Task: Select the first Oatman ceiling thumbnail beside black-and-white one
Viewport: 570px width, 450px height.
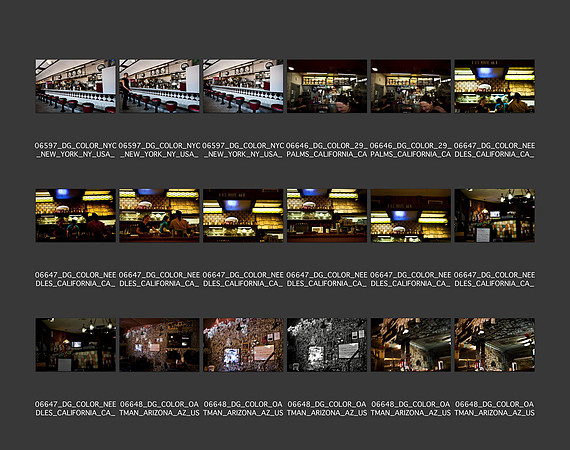Action: tap(411, 345)
